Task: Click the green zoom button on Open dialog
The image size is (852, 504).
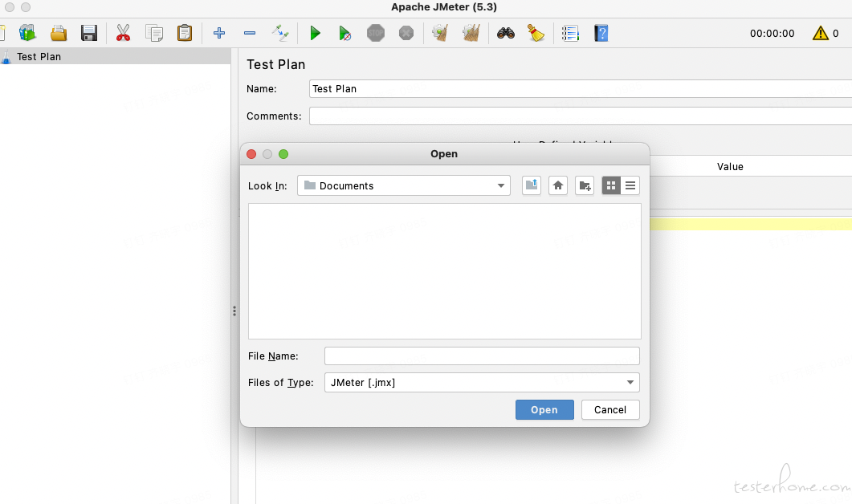Action: [x=283, y=154]
